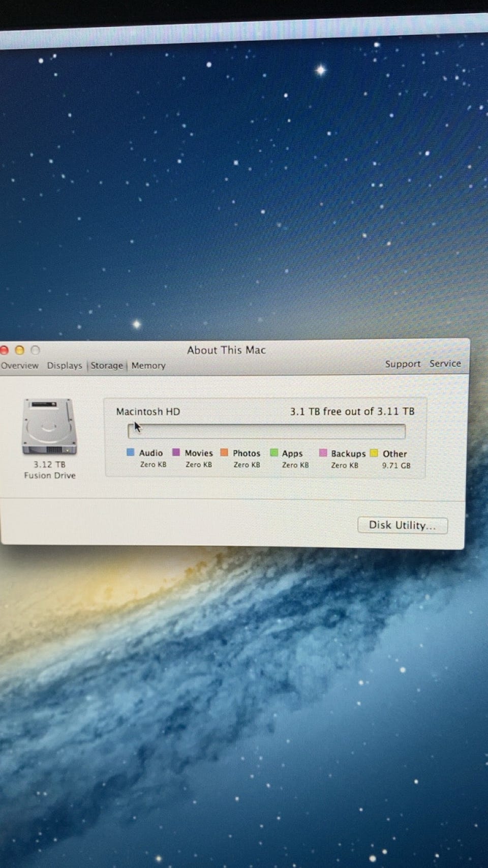Click the yellow Other color swatch

coord(374,453)
